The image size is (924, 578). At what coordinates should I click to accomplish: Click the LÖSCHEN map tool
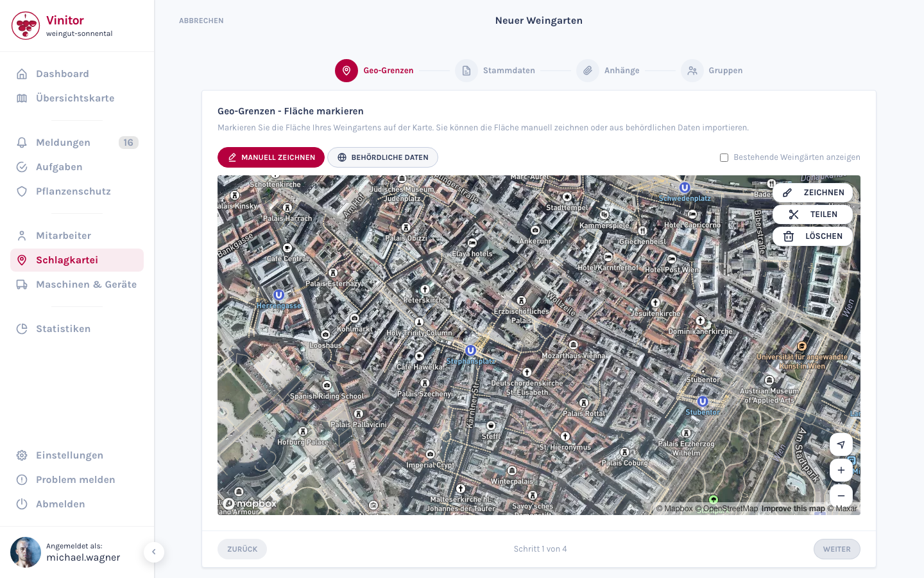click(812, 236)
